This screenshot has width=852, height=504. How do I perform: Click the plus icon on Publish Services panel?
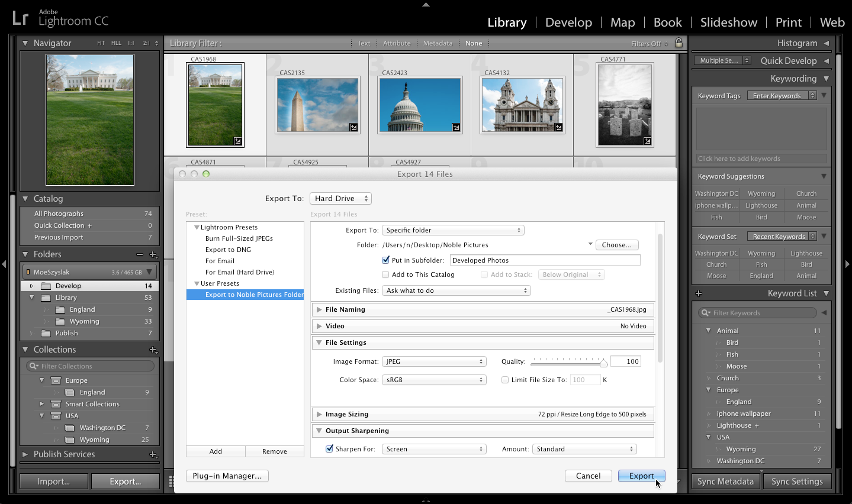(x=153, y=454)
